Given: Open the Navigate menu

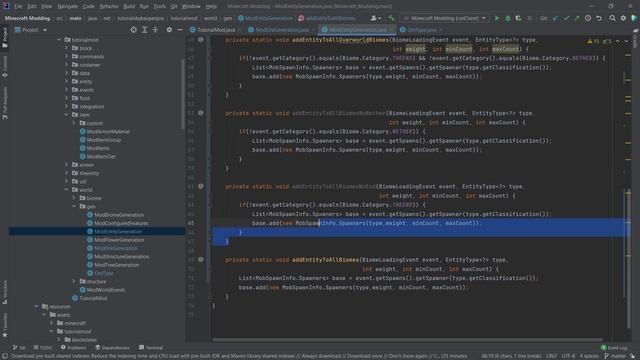Looking at the screenshot, I should click(67, 7).
